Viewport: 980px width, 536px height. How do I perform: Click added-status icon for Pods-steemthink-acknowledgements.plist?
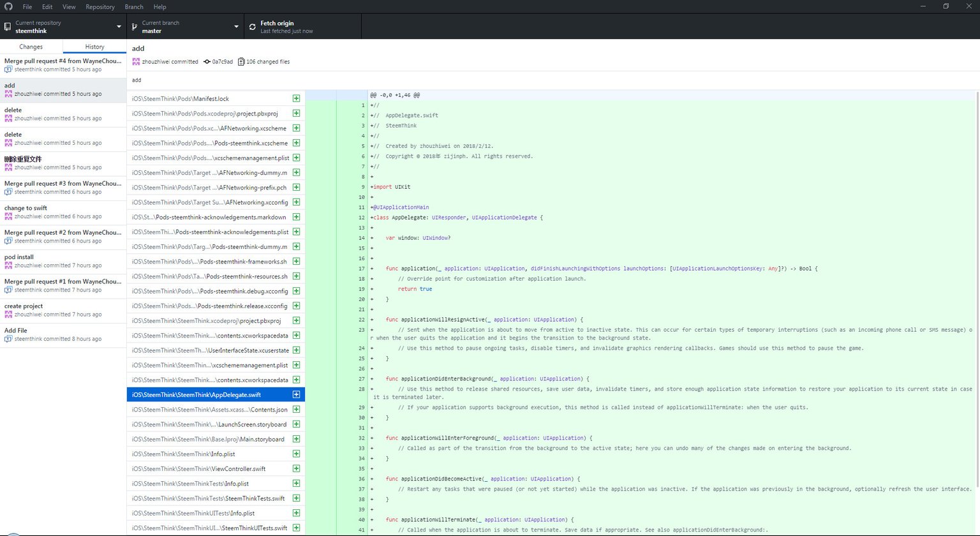coord(296,232)
